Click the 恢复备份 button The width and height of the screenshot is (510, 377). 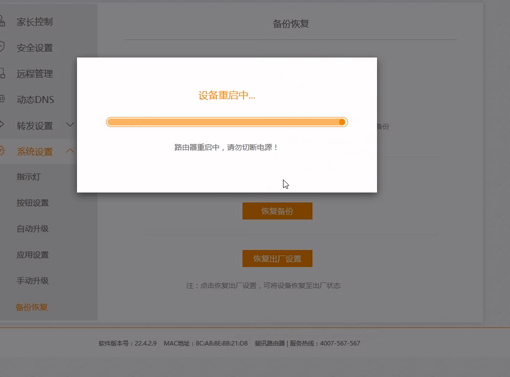(x=277, y=211)
